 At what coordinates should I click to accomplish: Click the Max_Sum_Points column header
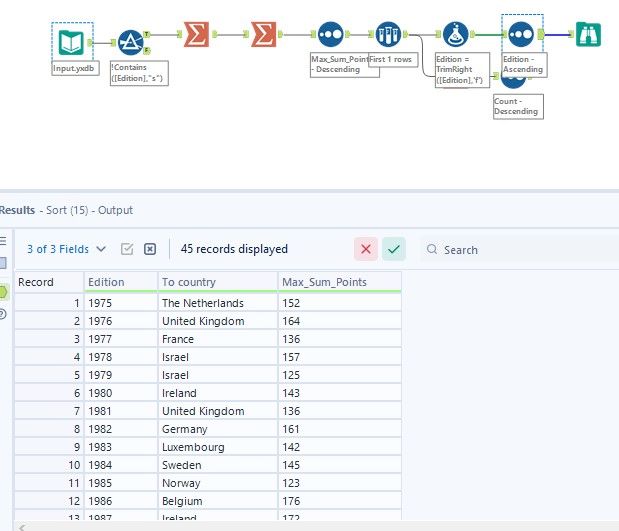(340, 282)
